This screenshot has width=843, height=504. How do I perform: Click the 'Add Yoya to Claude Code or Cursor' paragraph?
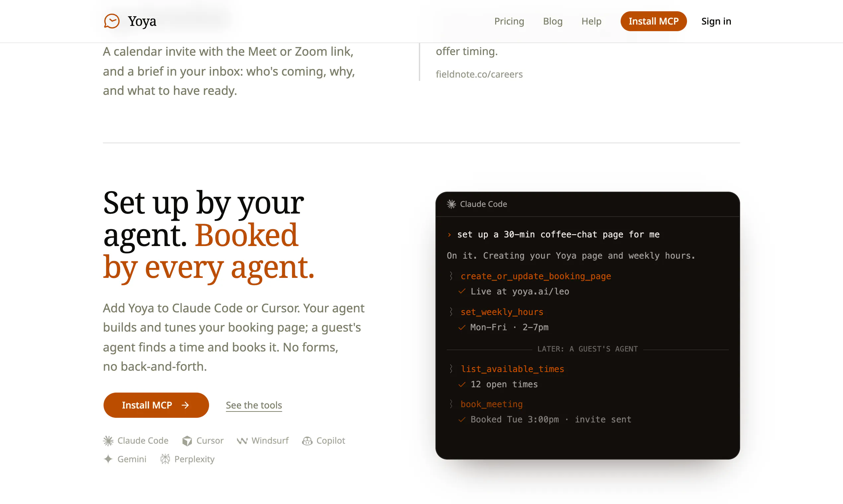234,337
